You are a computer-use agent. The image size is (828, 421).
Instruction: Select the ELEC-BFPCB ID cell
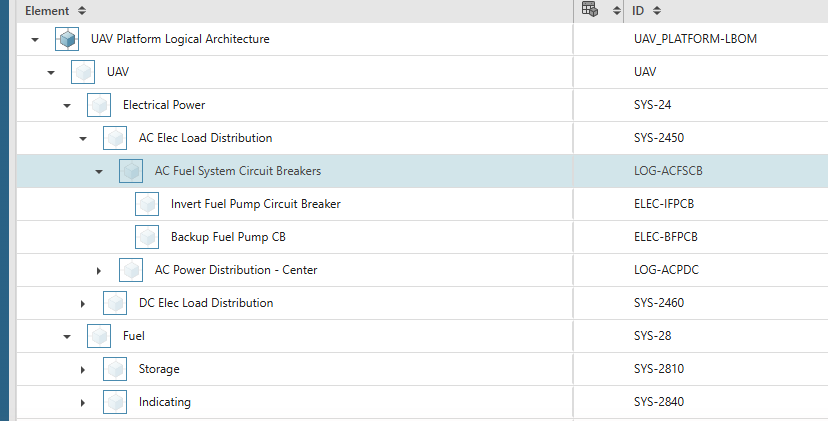[665, 237]
